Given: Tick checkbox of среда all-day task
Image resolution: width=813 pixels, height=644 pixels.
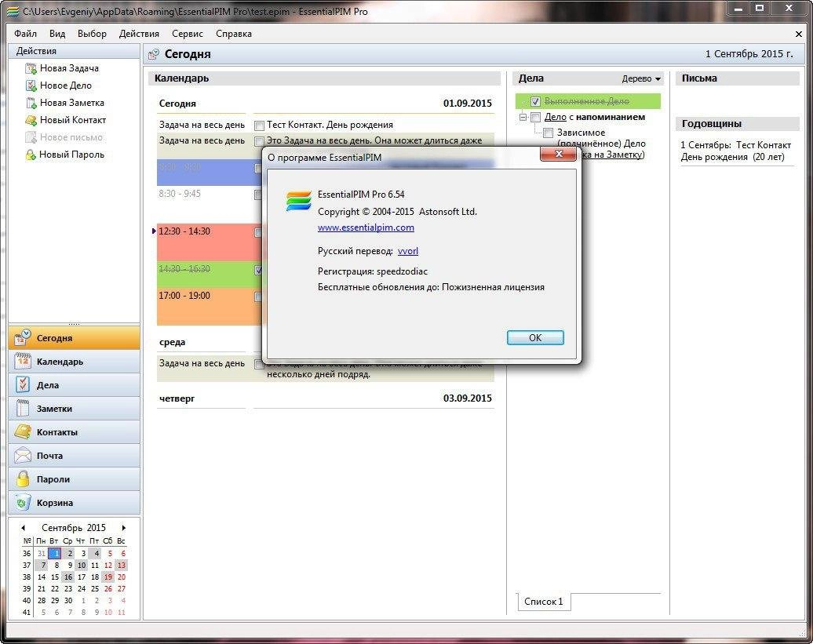Looking at the screenshot, I should tap(259, 364).
